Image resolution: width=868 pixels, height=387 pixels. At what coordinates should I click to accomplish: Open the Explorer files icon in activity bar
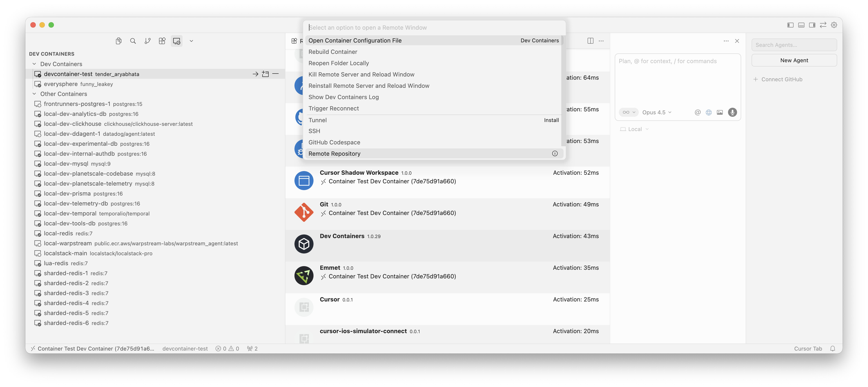click(119, 41)
